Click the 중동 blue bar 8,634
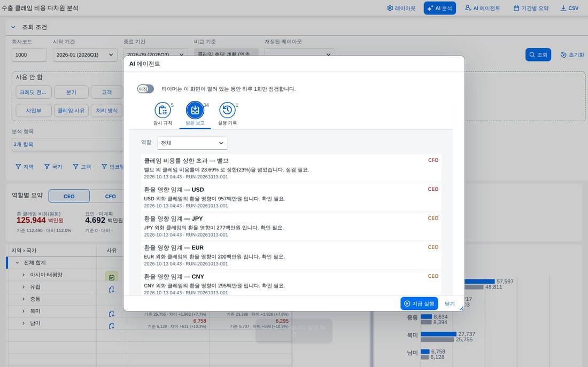Image resolution: width=588 pixels, height=367 pixels. pos(427,317)
